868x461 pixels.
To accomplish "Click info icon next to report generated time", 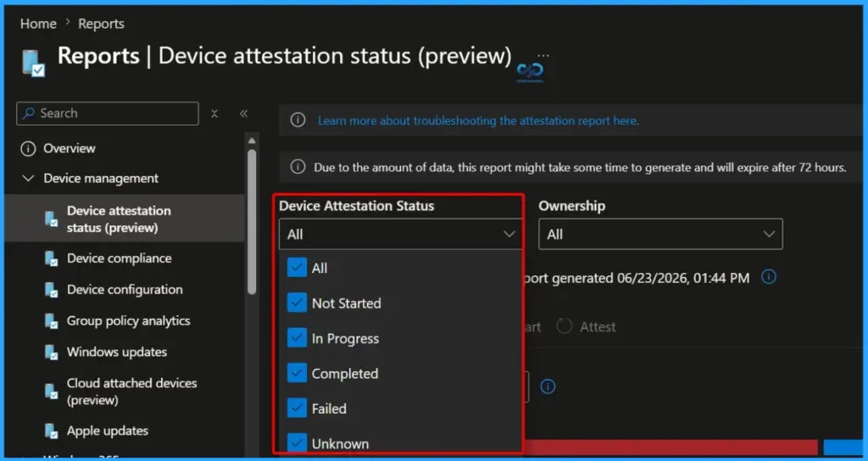I will pos(768,277).
